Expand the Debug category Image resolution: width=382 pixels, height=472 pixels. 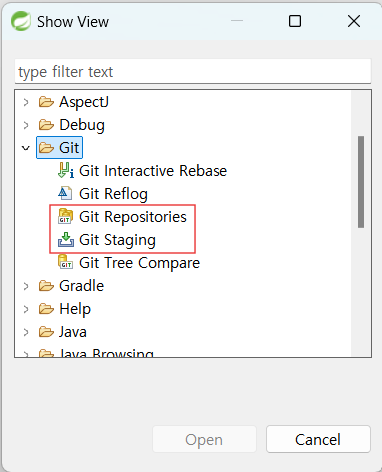26,125
